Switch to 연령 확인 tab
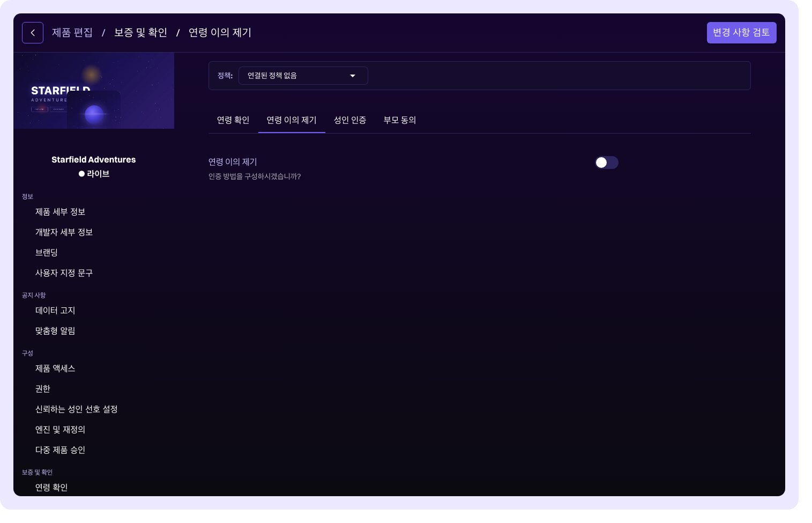 pos(233,120)
